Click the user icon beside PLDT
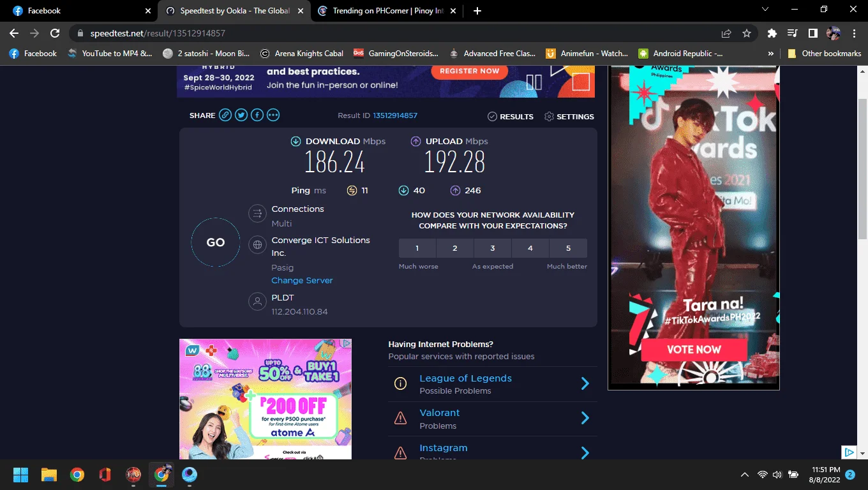The height and width of the screenshot is (490, 868). pyautogui.click(x=257, y=302)
